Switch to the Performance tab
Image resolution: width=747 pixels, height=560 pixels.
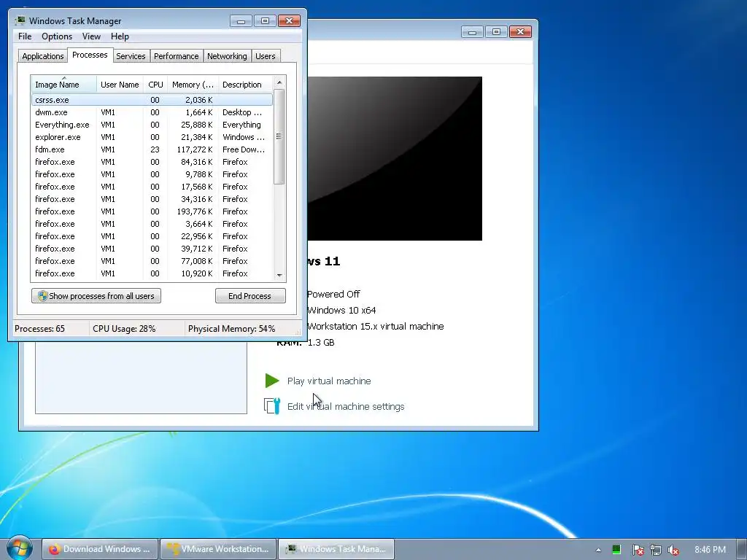177,56
